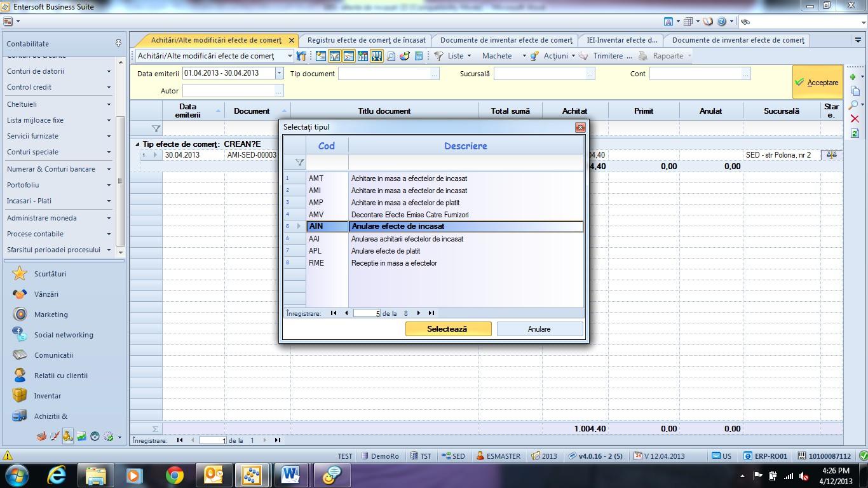The height and width of the screenshot is (488, 868).
Task: Click the Selectează button
Action: click(x=448, y=329)
